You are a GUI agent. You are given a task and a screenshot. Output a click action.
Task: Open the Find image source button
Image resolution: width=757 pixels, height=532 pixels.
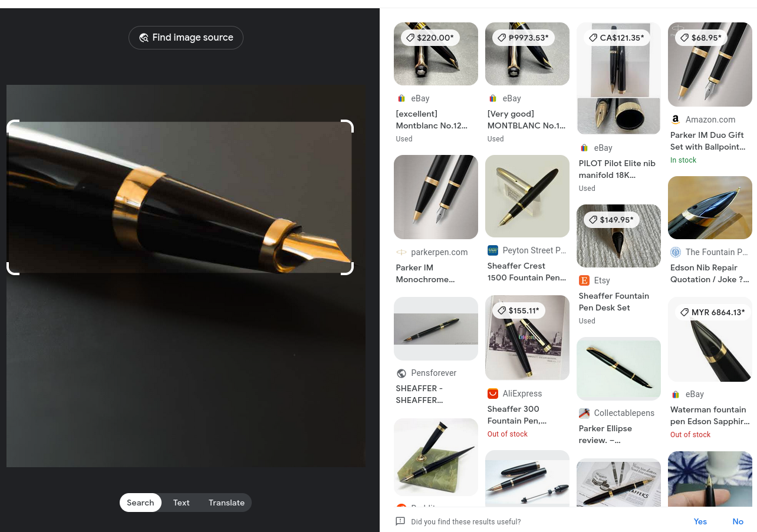tap(186, 38)
